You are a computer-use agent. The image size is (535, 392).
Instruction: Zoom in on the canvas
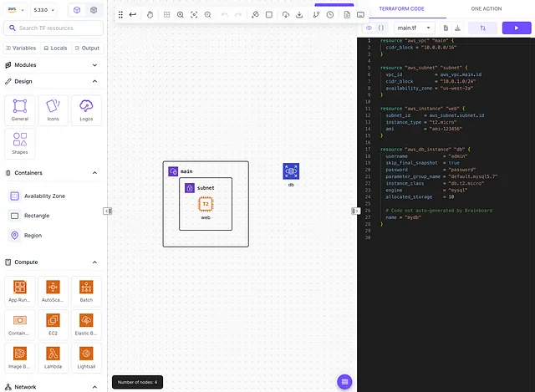(x=181, y=15)
